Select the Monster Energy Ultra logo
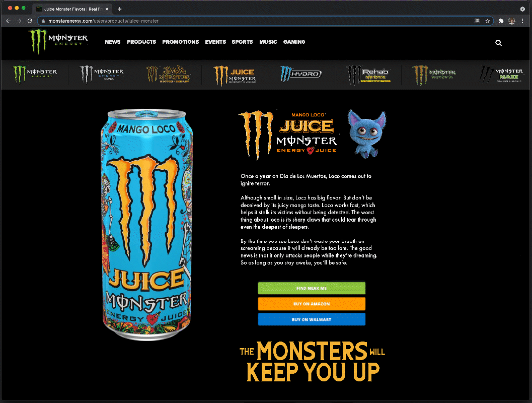This screenshot has height=403, width=532. [x=100, y=74]
